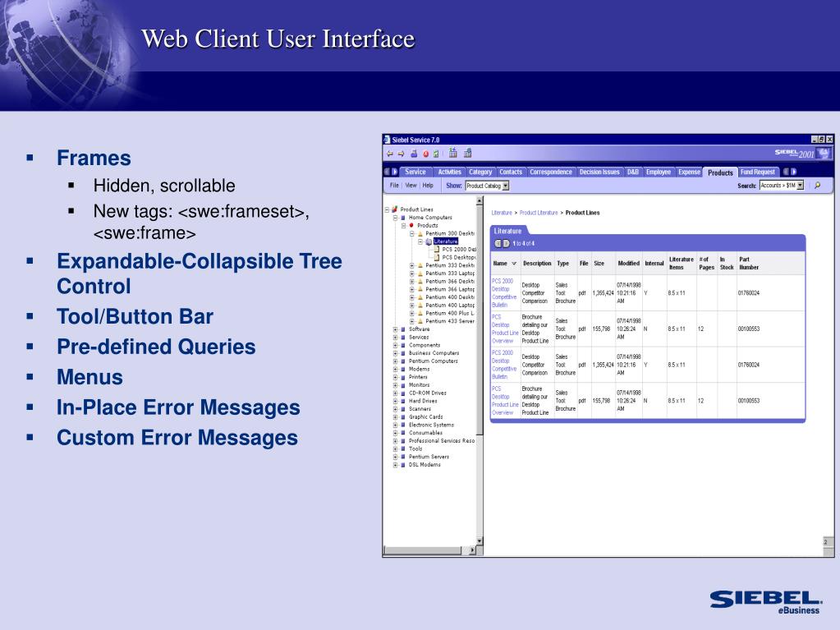Click the search magnifier icon

click(x=817, y=186)
